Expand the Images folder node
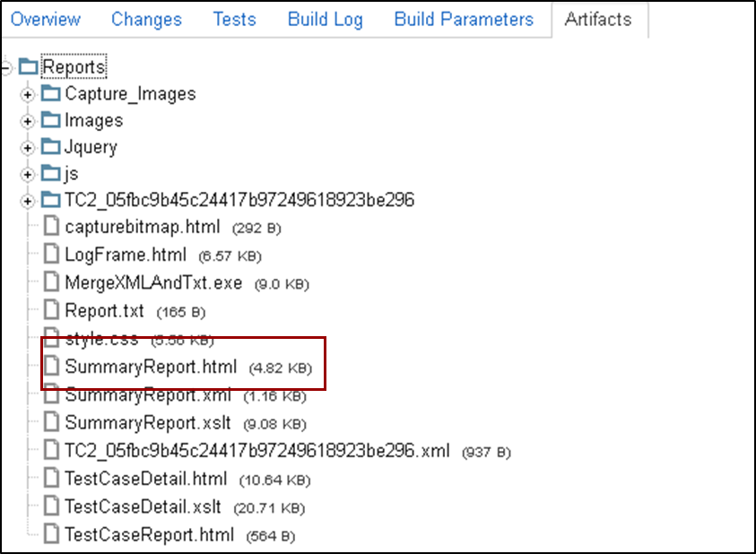 point(28,121)
